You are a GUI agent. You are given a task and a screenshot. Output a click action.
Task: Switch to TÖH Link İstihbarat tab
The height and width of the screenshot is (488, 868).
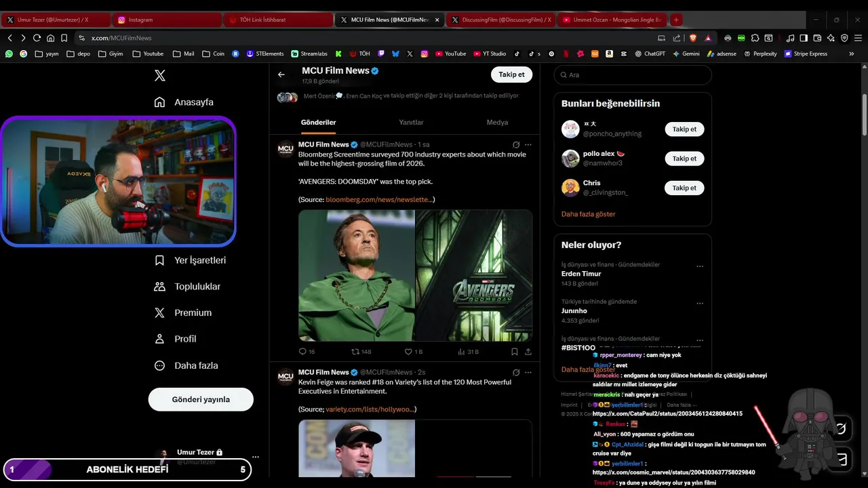coord(278,20)
